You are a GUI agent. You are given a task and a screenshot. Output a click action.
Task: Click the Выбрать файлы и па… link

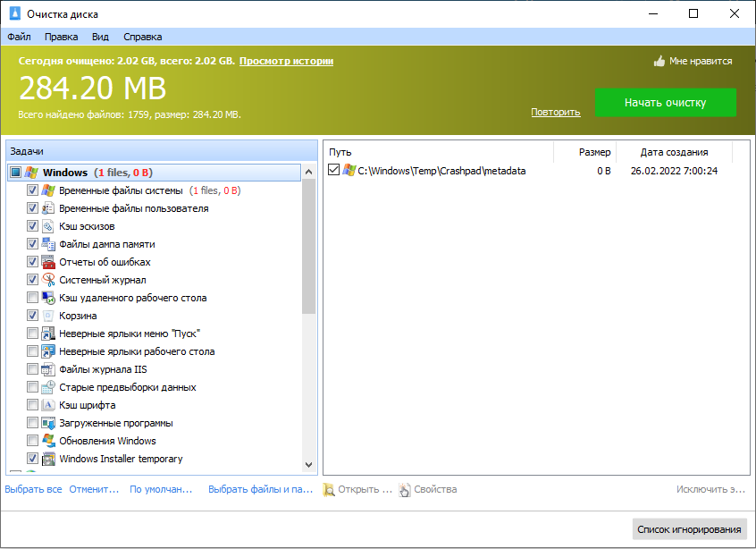[x=260, y=489]
